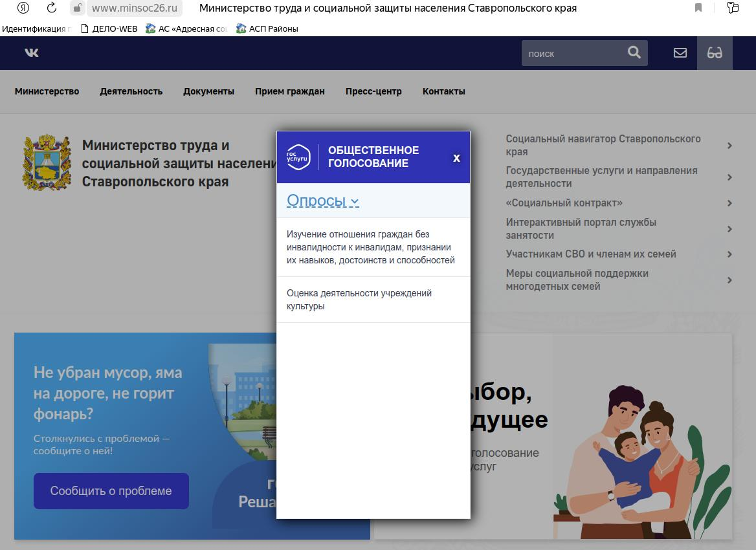Click the Yandex browser logo icon
The height and width of the screenshot is (550, 756).
pos(23,8)
